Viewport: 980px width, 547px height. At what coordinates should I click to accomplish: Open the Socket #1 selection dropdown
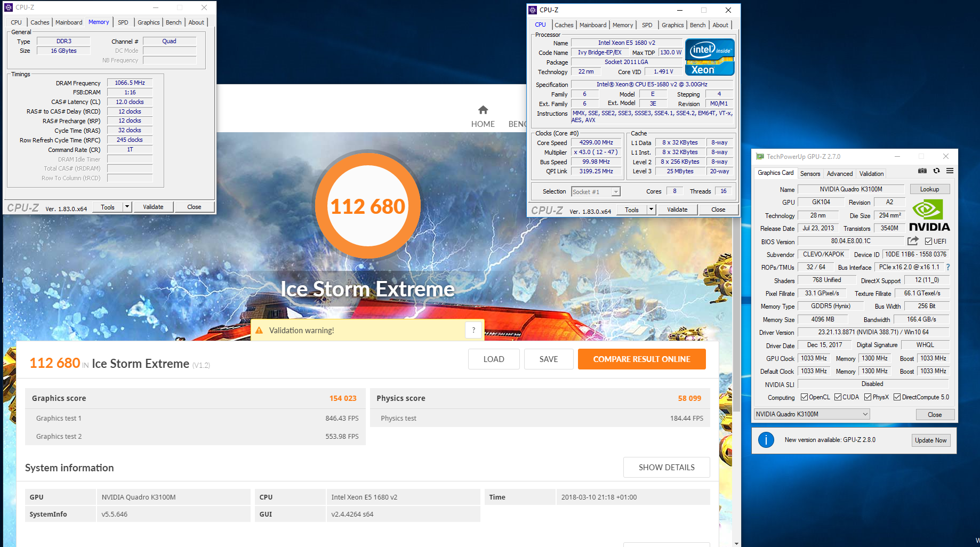pos(596,192)
